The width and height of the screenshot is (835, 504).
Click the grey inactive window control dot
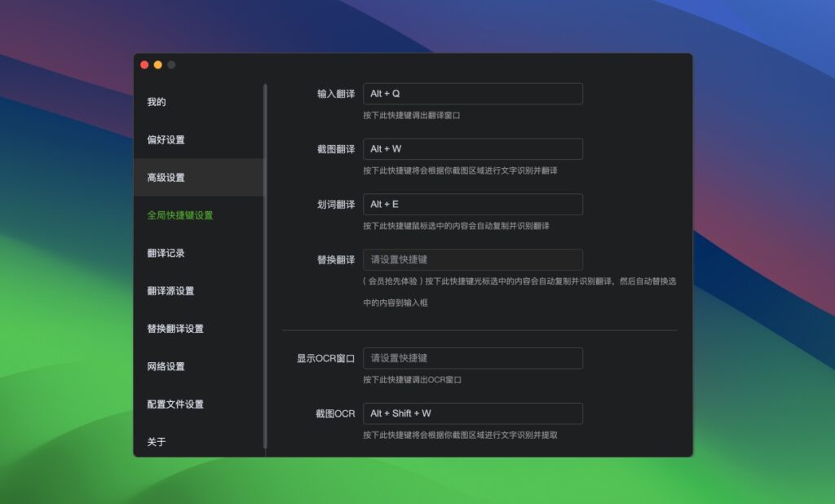170,64
